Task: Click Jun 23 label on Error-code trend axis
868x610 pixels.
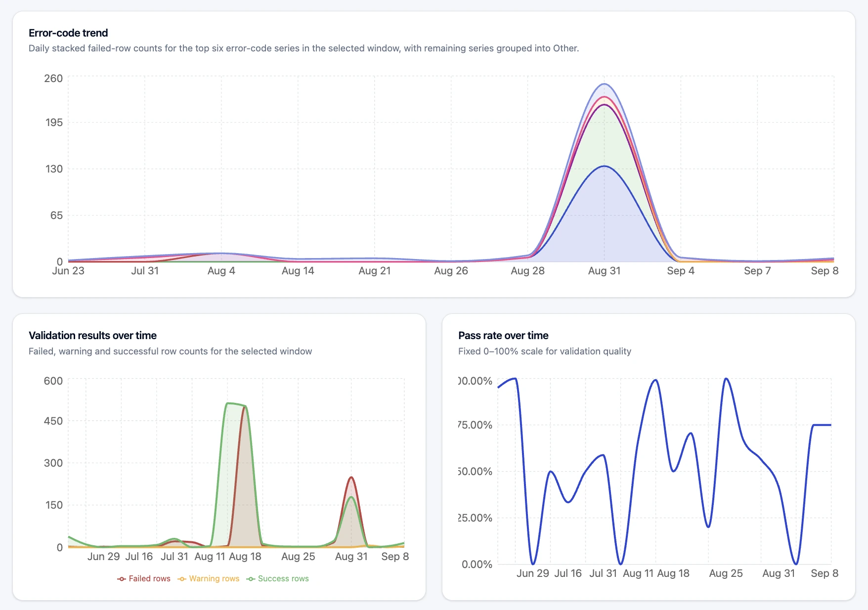Action: pos(68,270)
